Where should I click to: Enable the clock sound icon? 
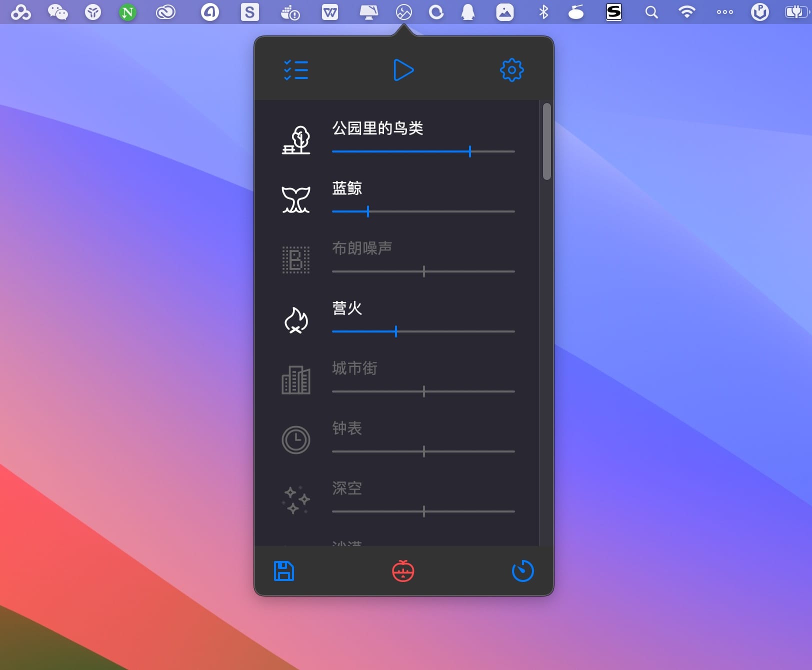click(x=296, y=440)
